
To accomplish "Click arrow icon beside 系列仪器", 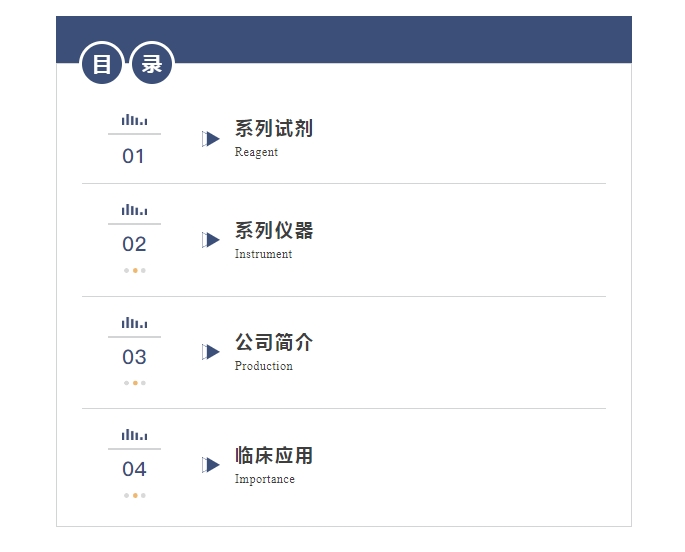I will pyautogui.click(x=210, y=240).
